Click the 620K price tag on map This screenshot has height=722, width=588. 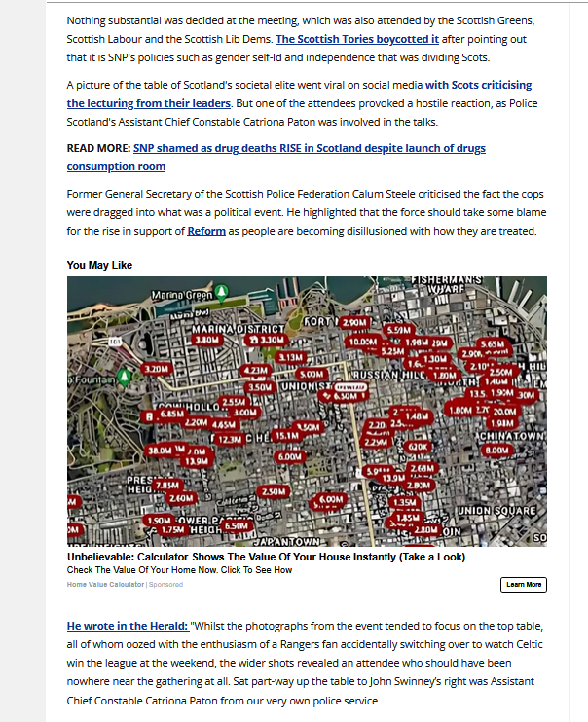click(x=418, y=447)
